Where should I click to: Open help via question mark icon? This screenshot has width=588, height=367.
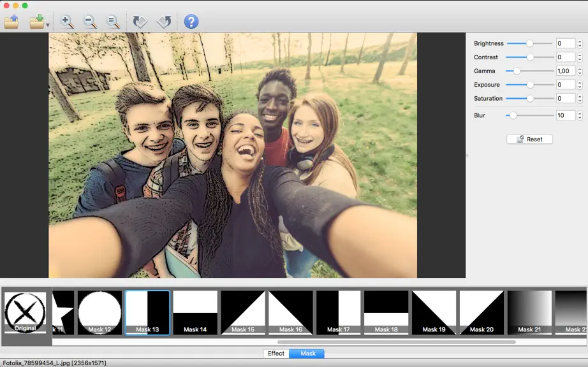[191, 22]
